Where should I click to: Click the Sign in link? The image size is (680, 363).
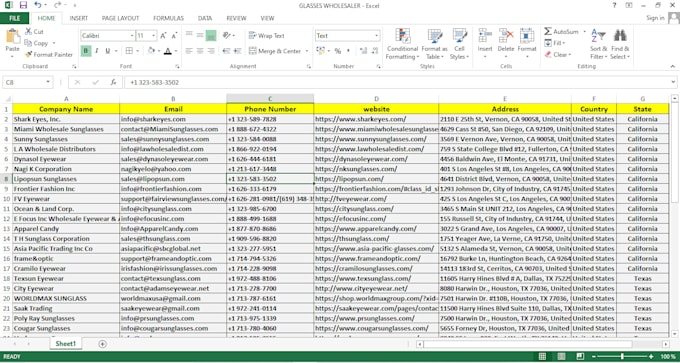pos(655,18)
